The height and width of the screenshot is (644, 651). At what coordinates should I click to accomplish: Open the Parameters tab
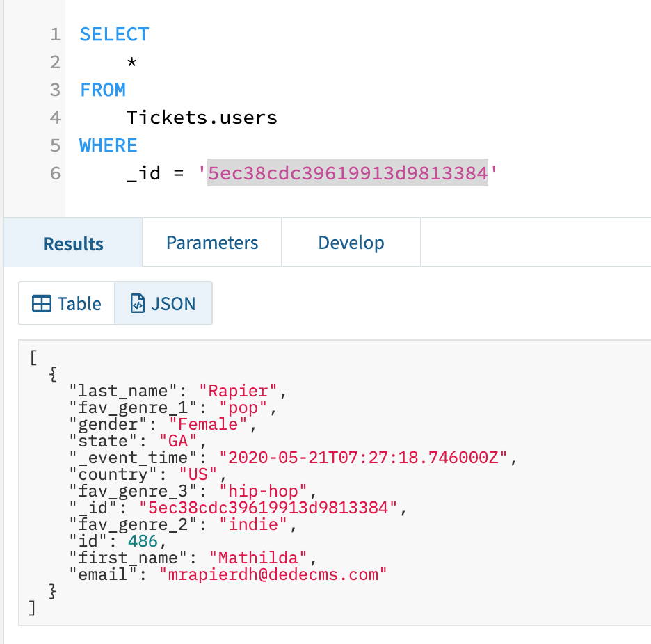pos(211,242)
